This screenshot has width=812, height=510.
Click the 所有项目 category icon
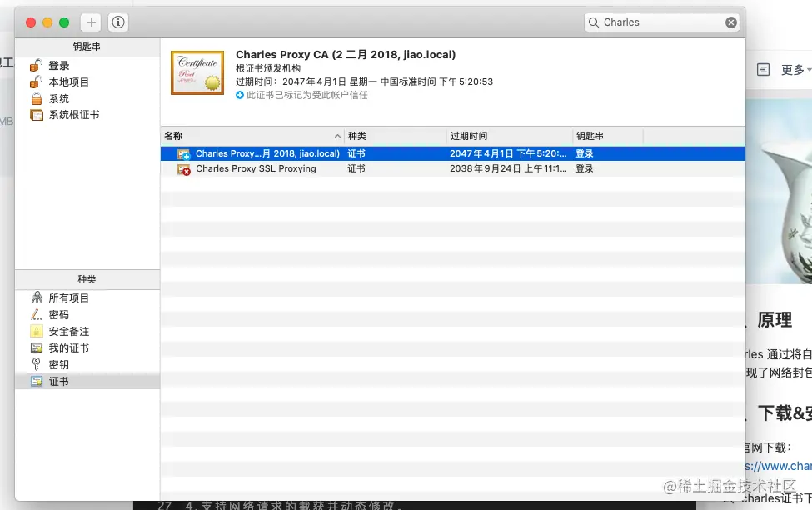pyautogui.click(x=37, y=297)
